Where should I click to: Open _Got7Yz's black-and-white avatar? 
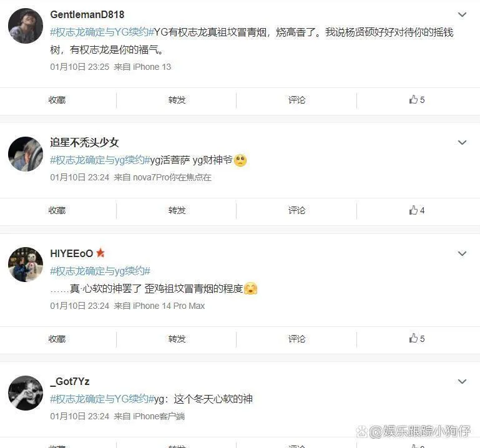[26, 393]
